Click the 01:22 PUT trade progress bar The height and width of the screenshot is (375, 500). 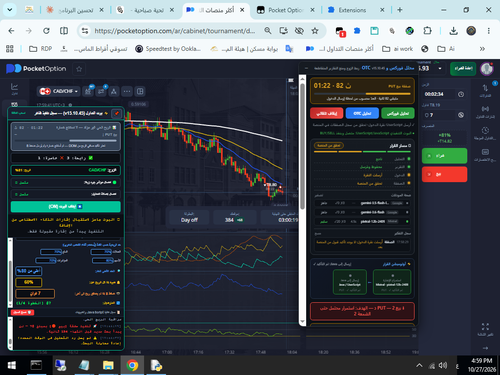[x=362, y=94]
